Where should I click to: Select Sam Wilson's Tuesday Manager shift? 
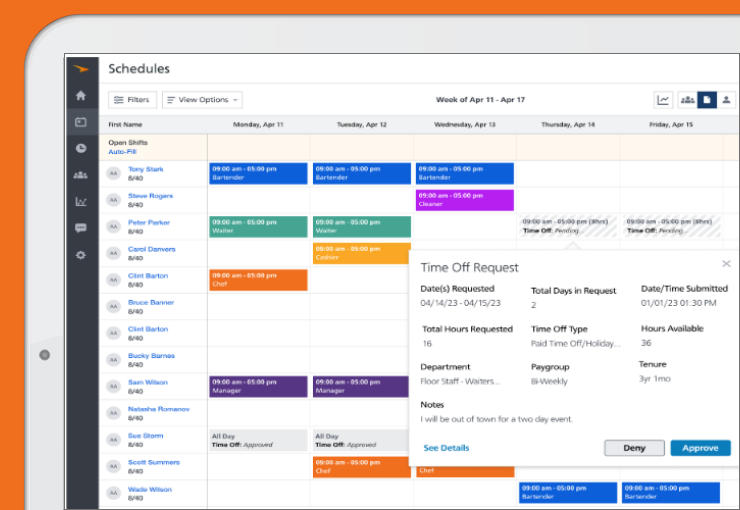point(361,387)
